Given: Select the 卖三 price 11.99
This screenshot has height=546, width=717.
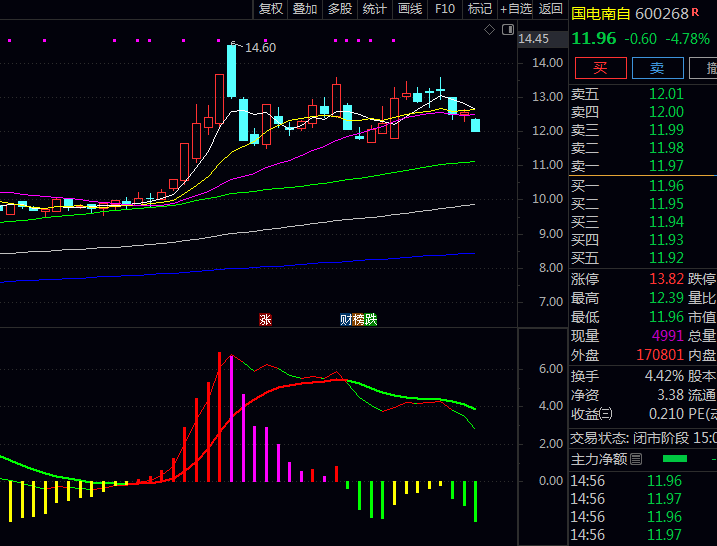Looking at the screenshot, I should pyautogui.click(x=666, y=130).
